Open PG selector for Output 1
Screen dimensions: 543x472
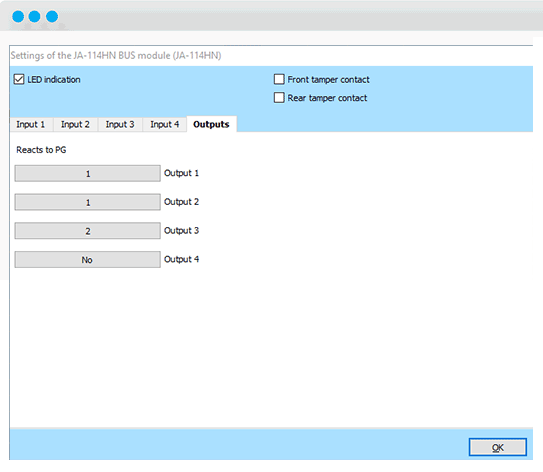click(88, 173)
